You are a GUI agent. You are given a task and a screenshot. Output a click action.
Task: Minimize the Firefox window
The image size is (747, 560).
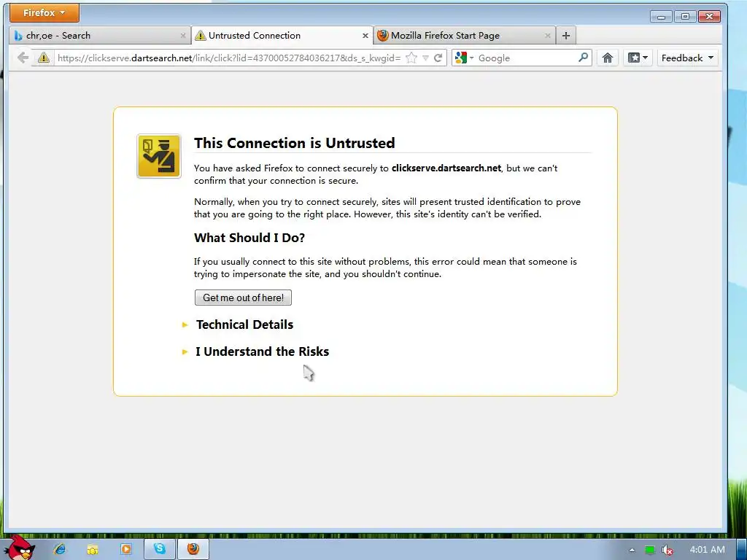click(x=661, y=17)
